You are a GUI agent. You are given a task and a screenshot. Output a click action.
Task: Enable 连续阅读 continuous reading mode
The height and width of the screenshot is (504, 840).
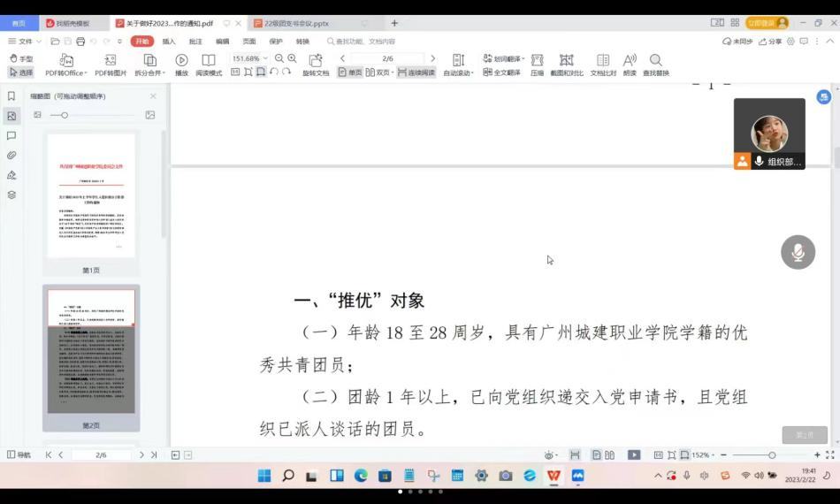tap(416, 73)
